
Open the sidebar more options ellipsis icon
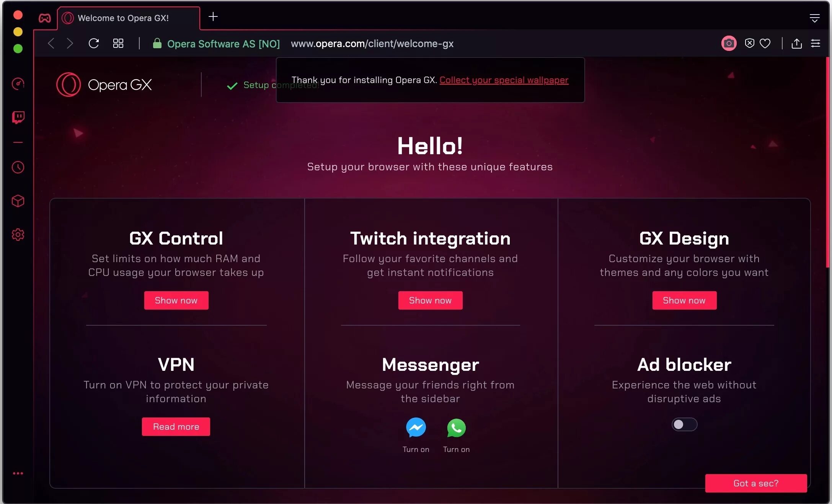coord(18,474)
